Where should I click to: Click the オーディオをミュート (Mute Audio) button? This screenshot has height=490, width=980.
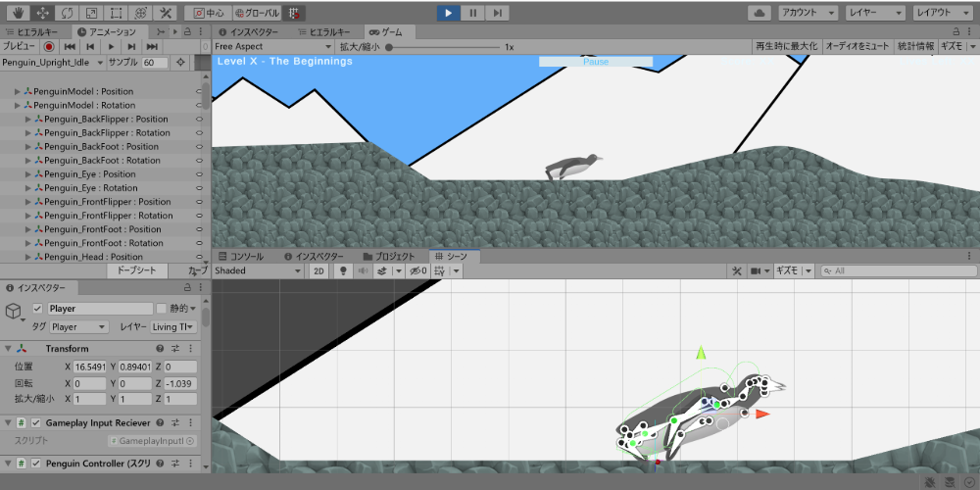(x=857, y=46)
